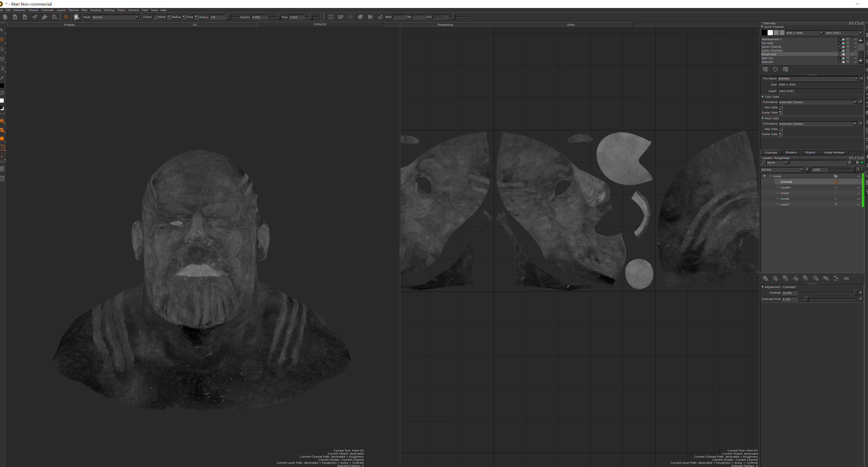Click the Roughness channel lock icon
This screenshot has width=868, height=467.
point(855,54)
